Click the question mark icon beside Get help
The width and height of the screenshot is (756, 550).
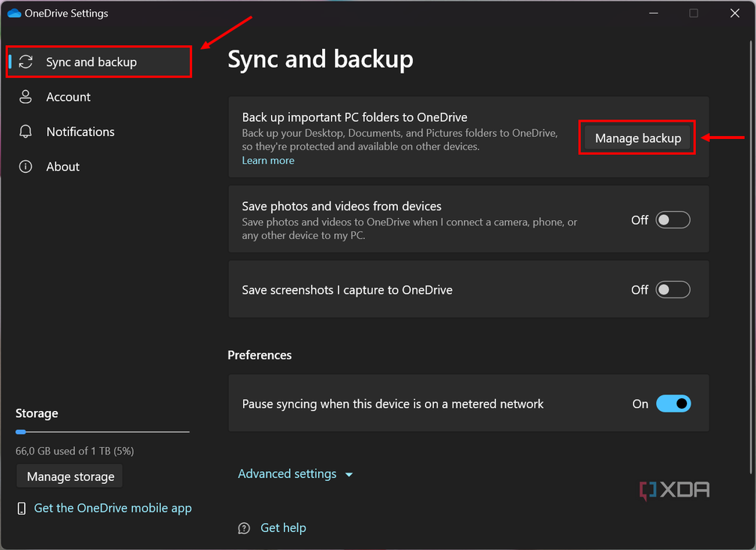pos(243,527)
